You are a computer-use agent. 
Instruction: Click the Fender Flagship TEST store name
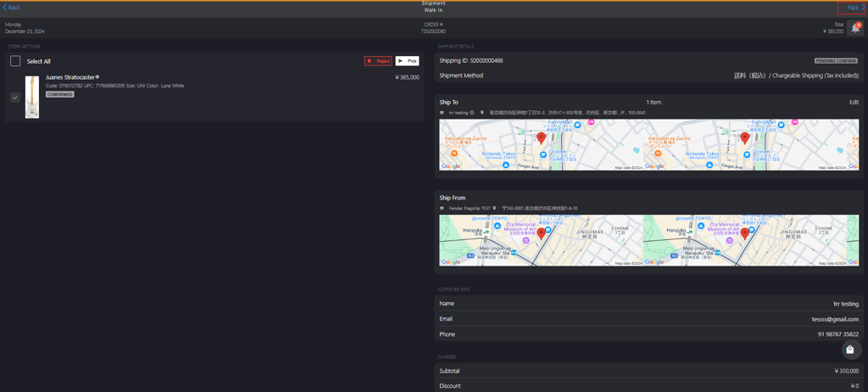(x=470, y=209)
